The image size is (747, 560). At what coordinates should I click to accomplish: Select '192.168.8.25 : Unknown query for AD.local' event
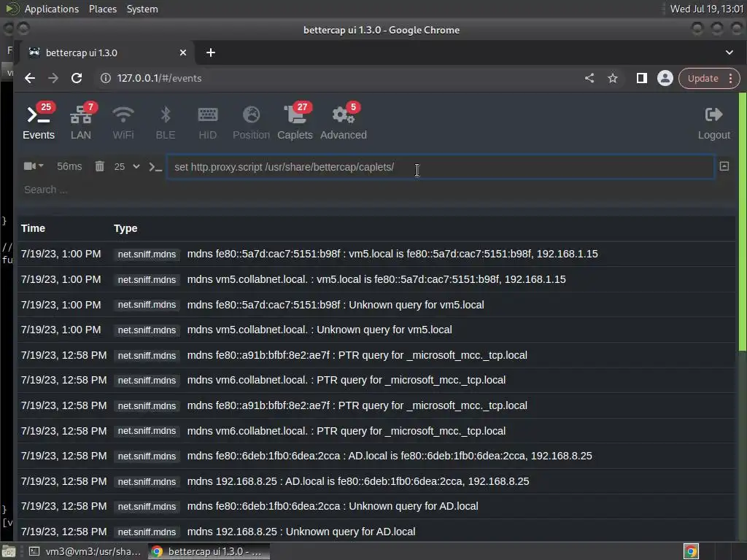click(376, 532)
